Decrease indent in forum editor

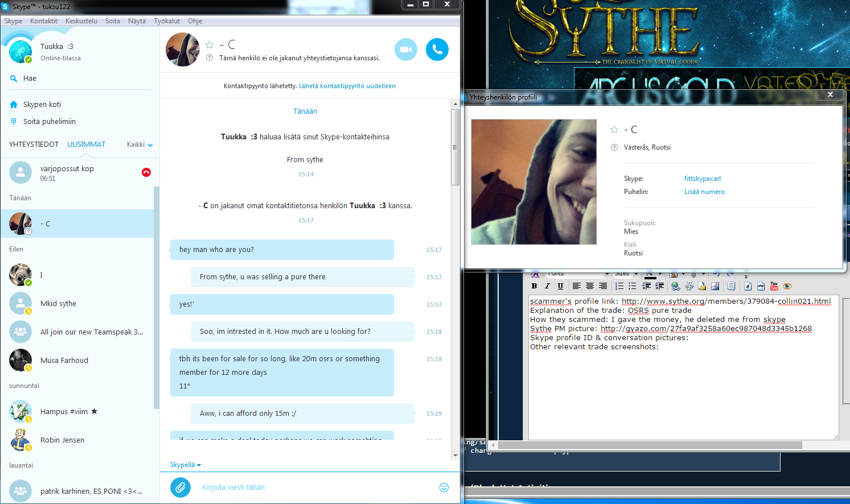pos(646,286)
